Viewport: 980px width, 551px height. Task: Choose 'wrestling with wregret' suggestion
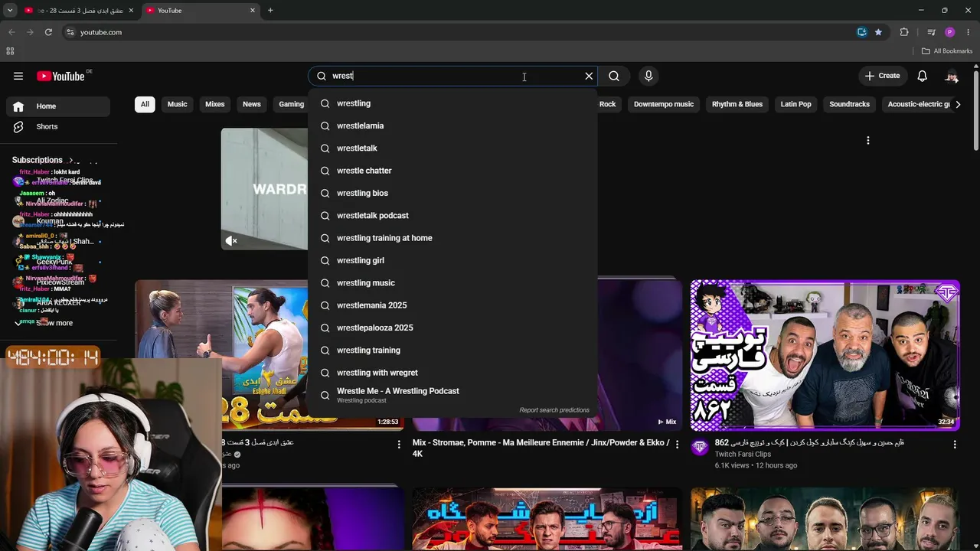[452, 373]
